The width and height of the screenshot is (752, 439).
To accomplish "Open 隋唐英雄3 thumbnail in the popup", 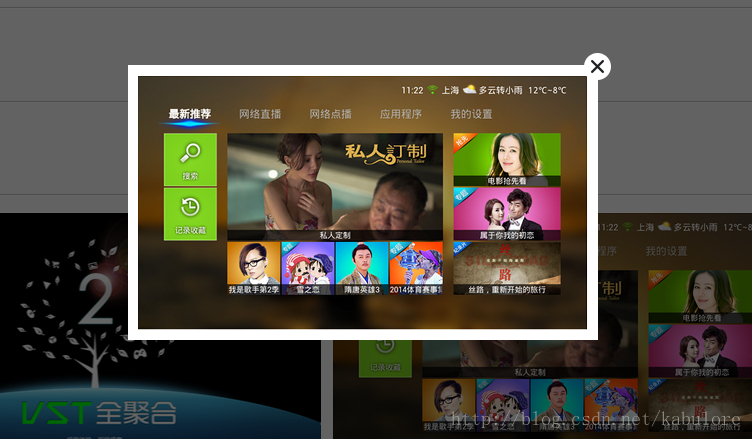I will pyautogui.click(x=362, y=268).
